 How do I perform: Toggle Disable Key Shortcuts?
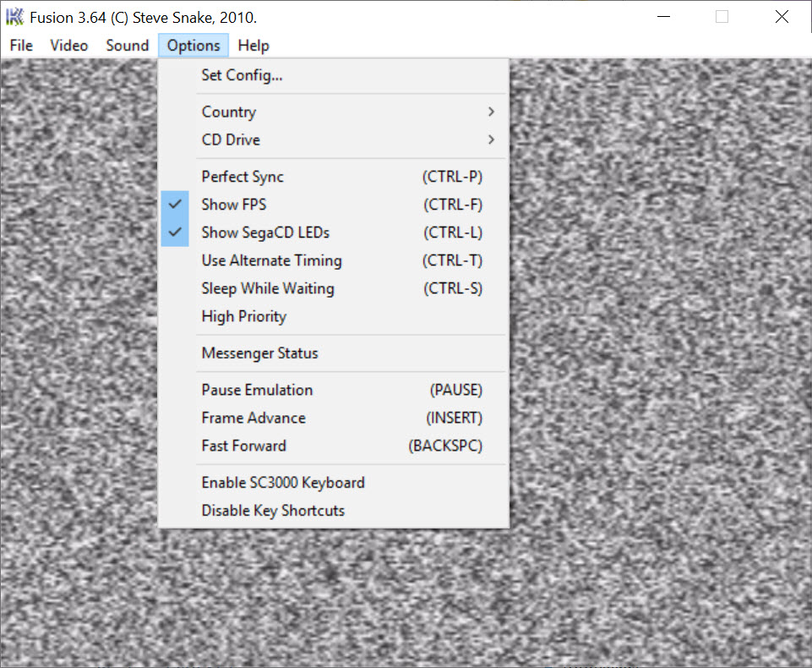coord(334,511)
